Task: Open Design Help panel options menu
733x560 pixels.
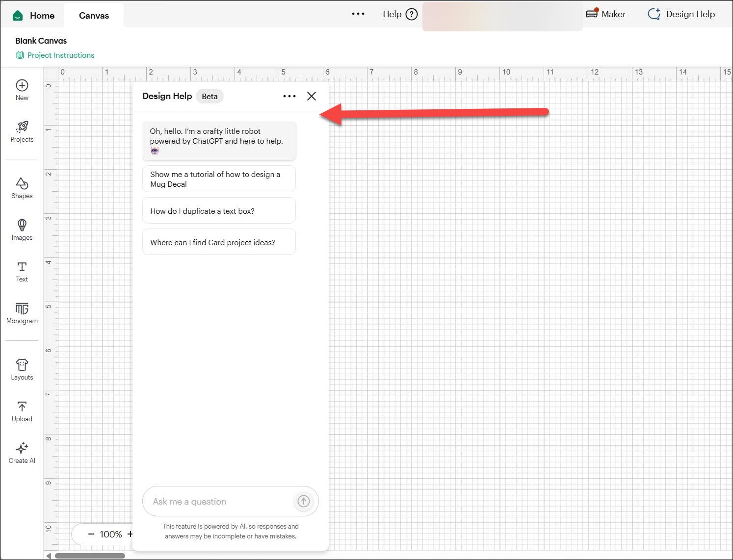Action: point(289,96)
